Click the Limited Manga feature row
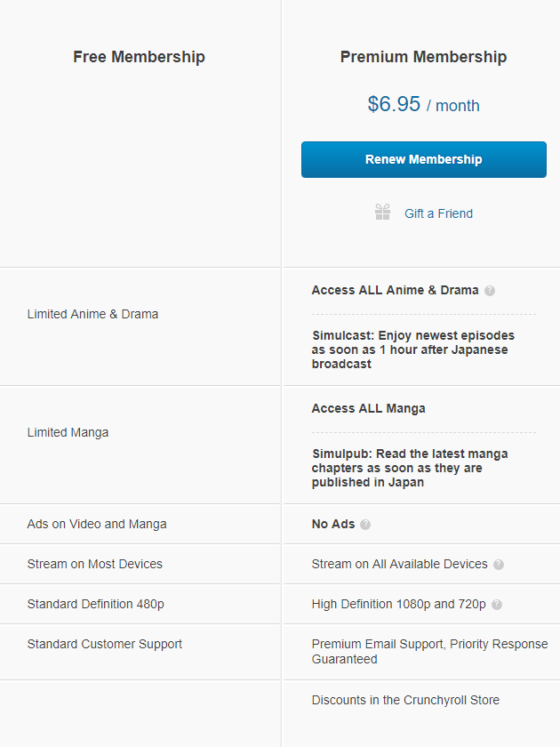The width and height of the screenshot is (560, 747). point(68,432)
